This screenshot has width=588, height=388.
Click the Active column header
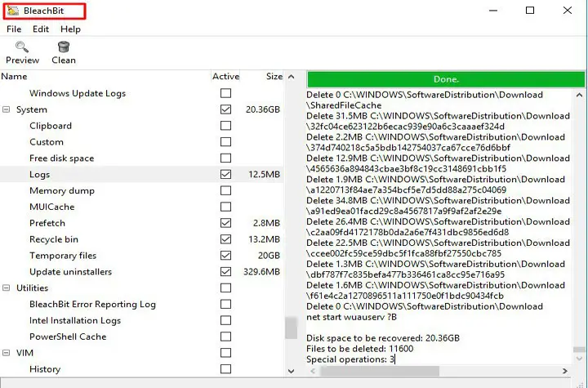225,77
